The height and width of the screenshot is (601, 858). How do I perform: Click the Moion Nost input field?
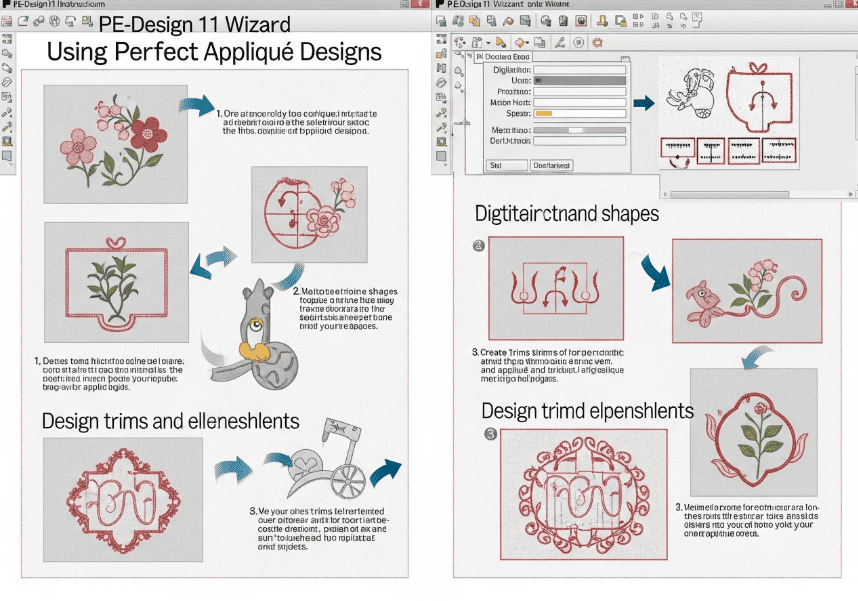579,102
